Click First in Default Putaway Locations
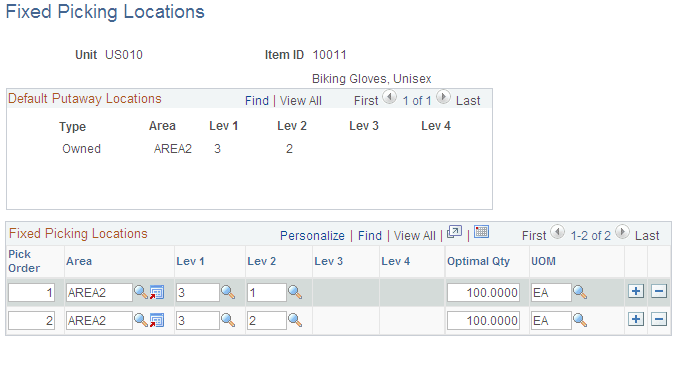This screenshot has width=694, height=367. click(366, 101)
